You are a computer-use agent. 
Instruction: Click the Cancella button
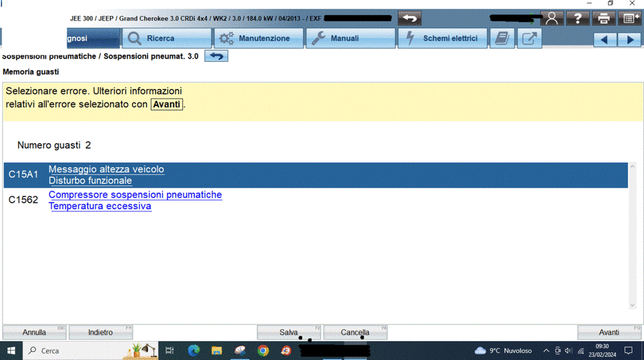pyautogui.click(x=355, y=332)
